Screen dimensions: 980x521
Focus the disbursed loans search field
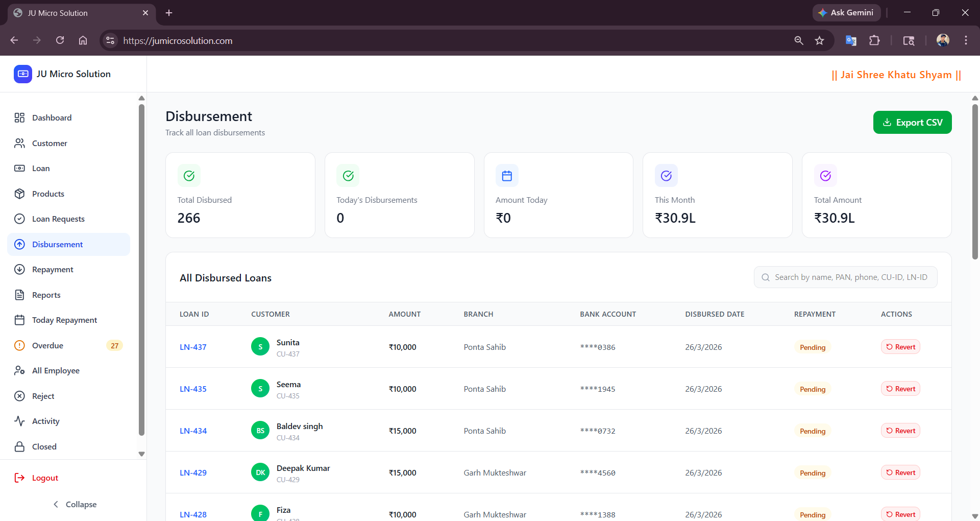pyautogui.click(x=845, y=277)
